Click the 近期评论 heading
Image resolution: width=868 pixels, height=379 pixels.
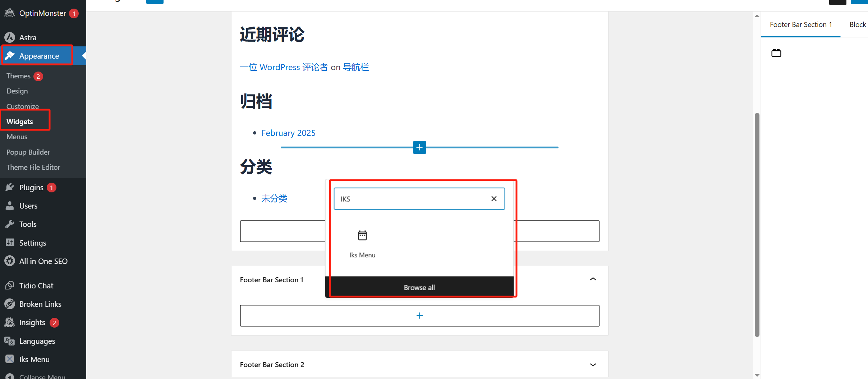[272, 35]
